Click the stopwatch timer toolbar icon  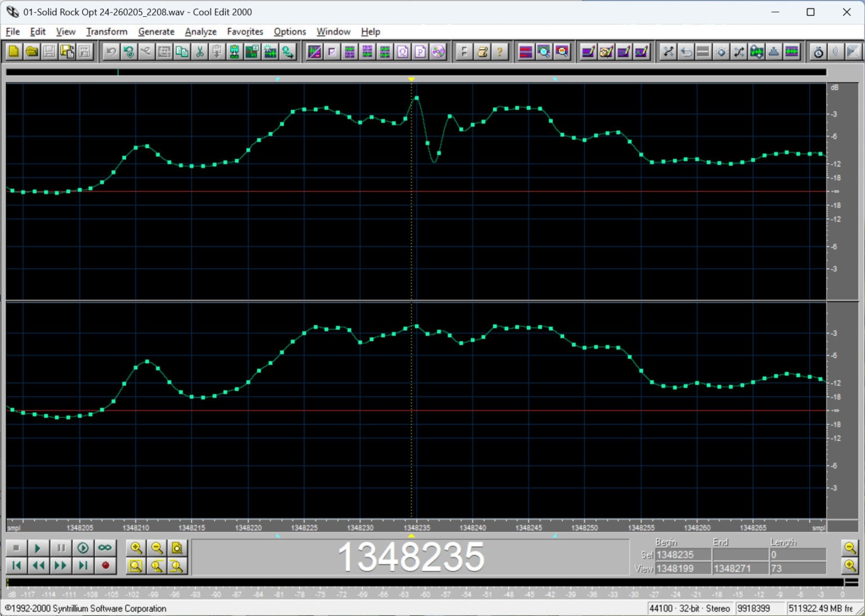click(818, 52)
